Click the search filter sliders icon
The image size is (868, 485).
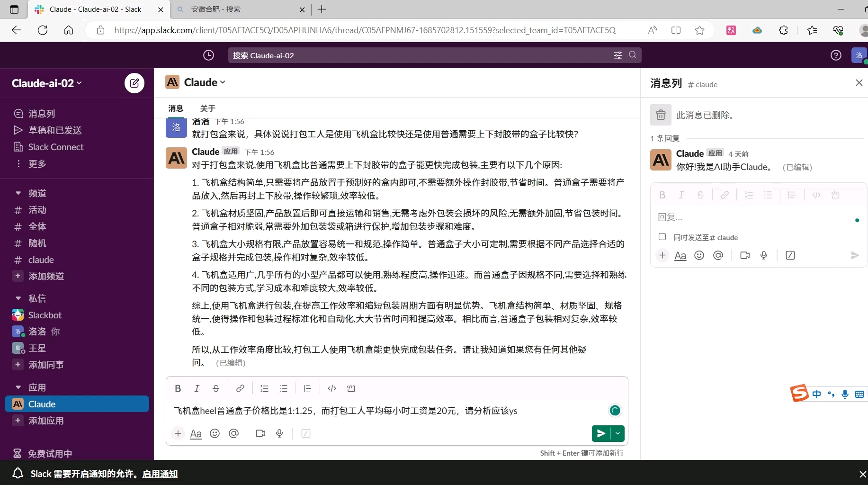617,55
